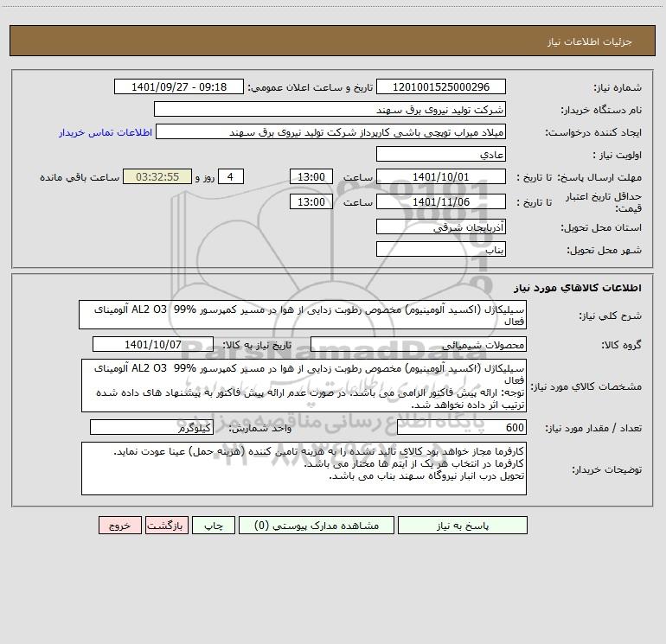The image size is (666, 644).
Task: Click response deadline time 13:00 field
Action: point(311,176)
